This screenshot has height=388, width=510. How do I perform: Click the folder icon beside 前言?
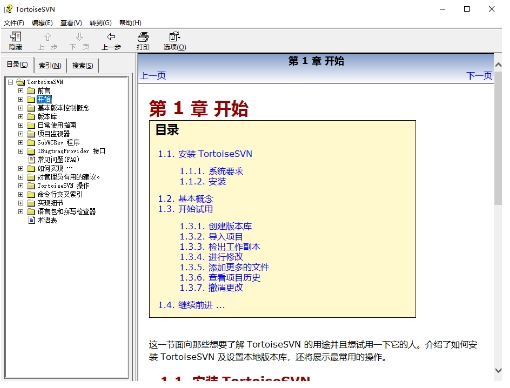coord(31,91)
